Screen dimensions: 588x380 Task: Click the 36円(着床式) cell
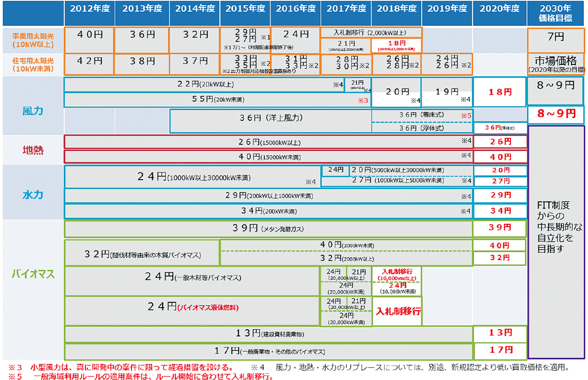(x=422, y=115)
